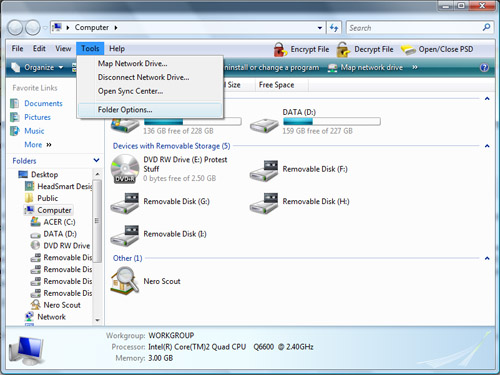
Task: Open the Edit menu
Action: click(39, 49)
